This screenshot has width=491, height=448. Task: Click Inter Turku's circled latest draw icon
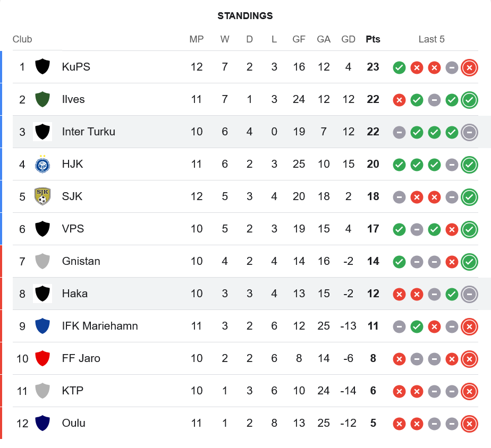tap(469, 132)
